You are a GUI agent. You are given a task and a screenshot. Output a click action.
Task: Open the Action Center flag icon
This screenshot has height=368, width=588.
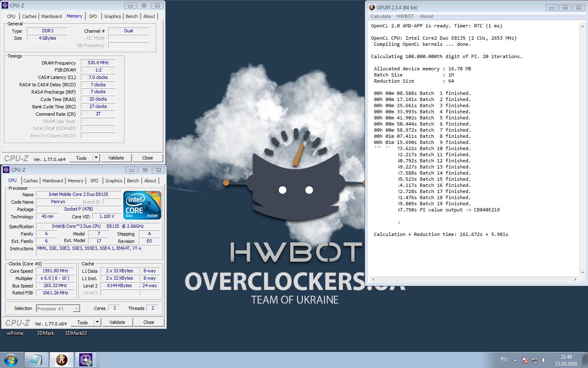(x=525, y=361)
